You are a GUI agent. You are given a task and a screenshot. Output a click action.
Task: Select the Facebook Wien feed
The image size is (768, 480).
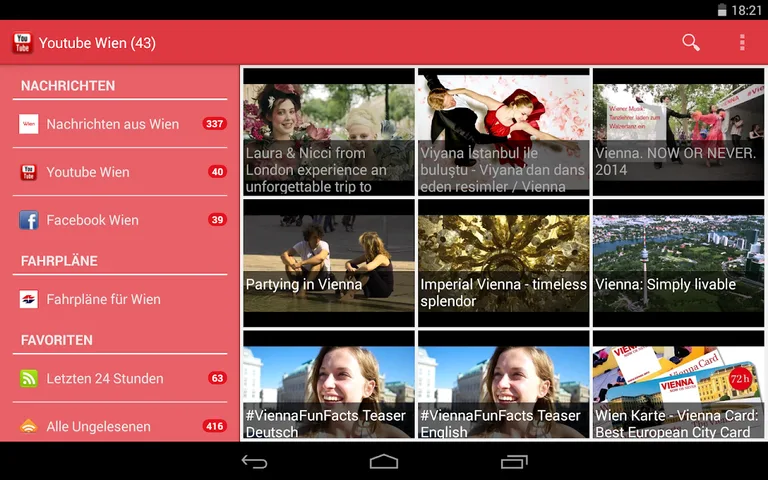coord(120,220)
